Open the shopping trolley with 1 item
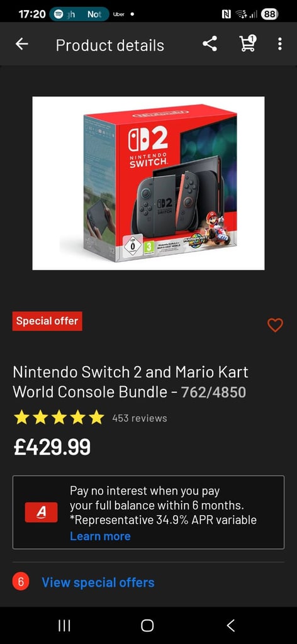The image size is (297, 644). click(247, 43)
